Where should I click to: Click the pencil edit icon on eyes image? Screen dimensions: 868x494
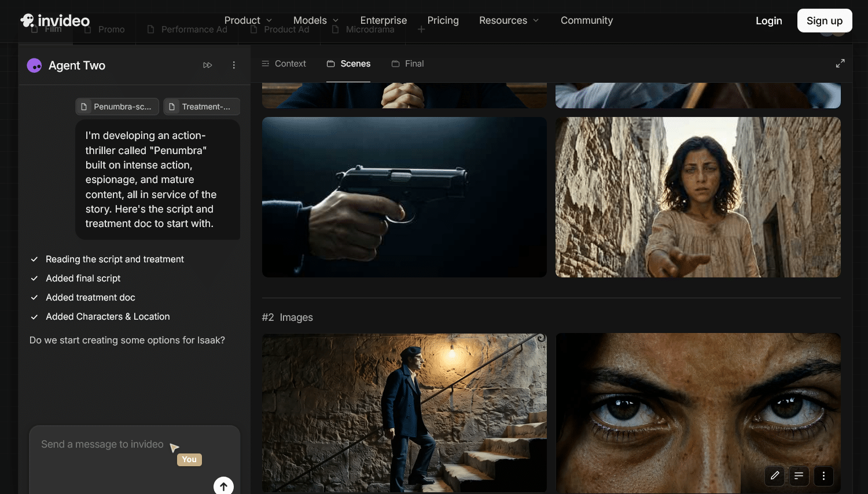tap(775, 476)
